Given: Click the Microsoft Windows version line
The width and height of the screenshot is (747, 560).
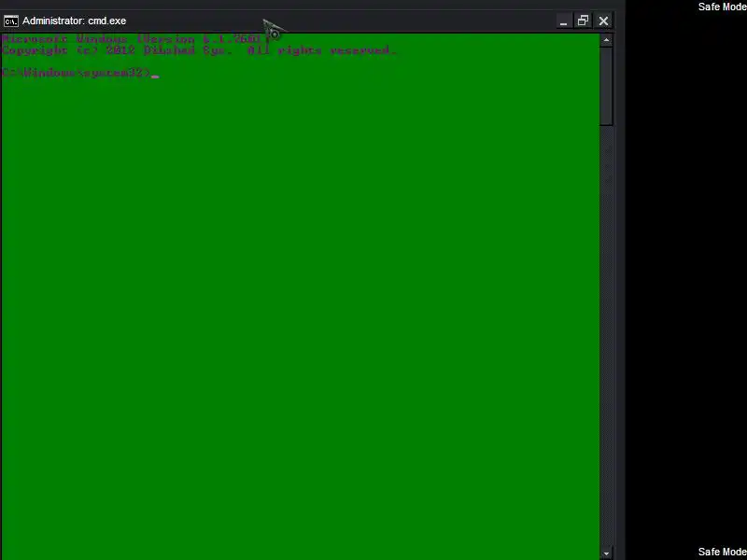Looking at the screenshot, I should pyautogui.click(x=135, y=39).
